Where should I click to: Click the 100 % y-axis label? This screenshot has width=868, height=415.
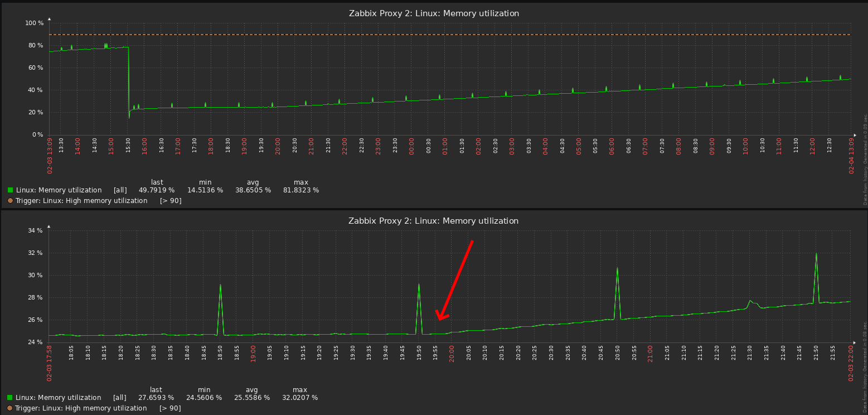34,23
